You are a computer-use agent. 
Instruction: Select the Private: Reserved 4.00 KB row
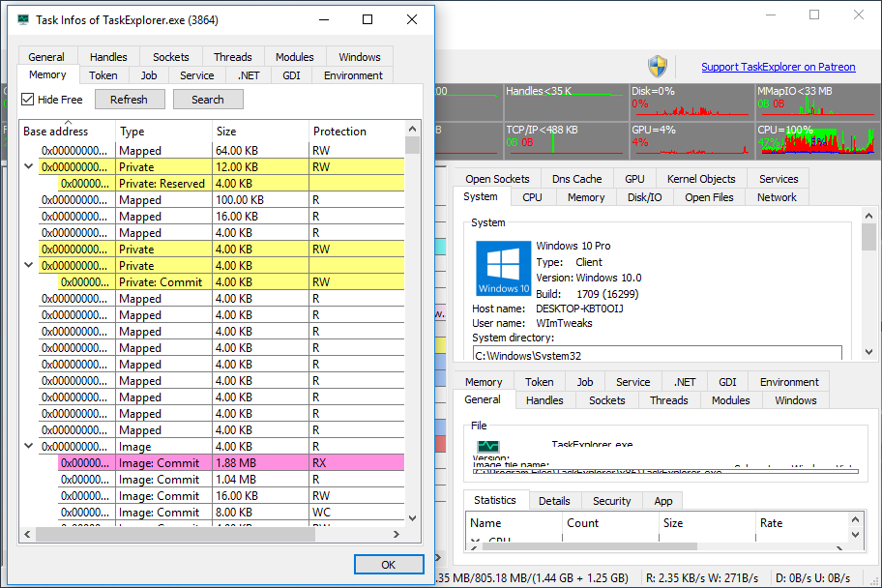pyautogui.click(x=231, y=184)
